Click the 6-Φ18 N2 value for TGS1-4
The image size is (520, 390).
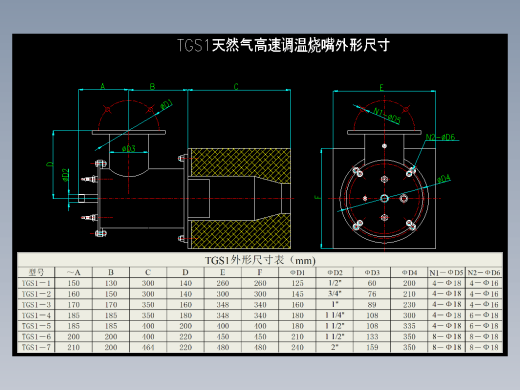click(x=484, y=315)
